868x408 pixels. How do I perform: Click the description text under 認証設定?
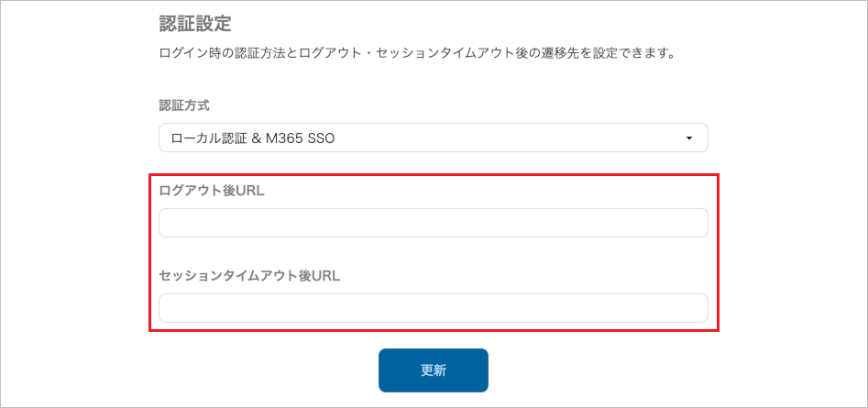417,53
